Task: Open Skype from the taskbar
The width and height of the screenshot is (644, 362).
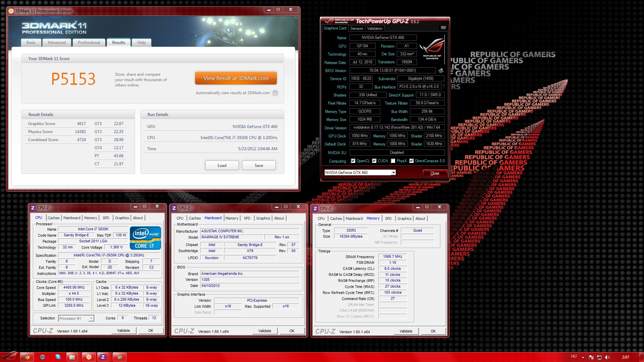Action: pyautogui.click(x=58, y=357)
